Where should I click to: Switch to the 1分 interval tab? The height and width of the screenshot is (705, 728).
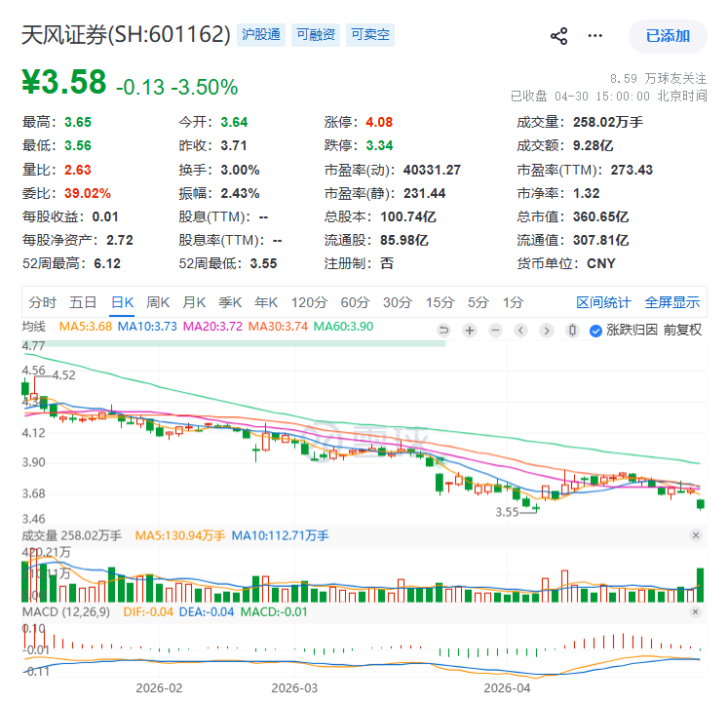tap(513, 303)
